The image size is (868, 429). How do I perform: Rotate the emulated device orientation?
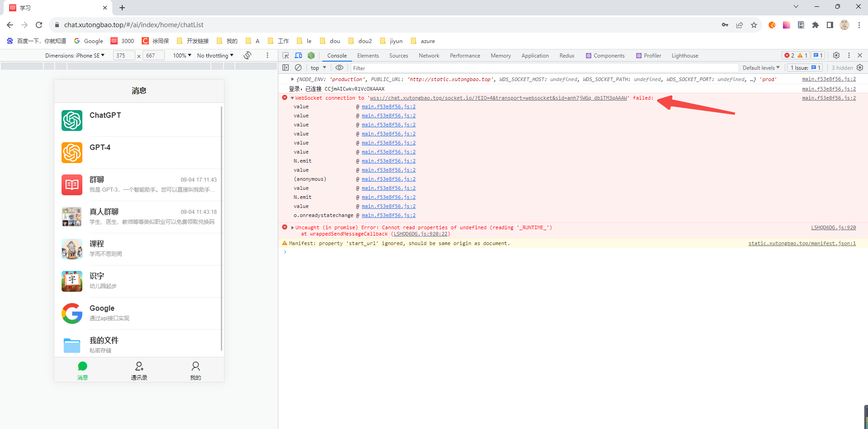248,55
